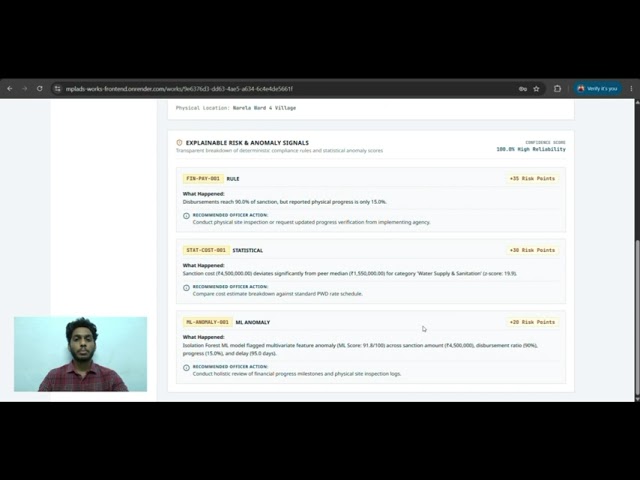Click the 100.0% High Reliability confidence score
Viewport: 640px width, 480px height.
531,149
